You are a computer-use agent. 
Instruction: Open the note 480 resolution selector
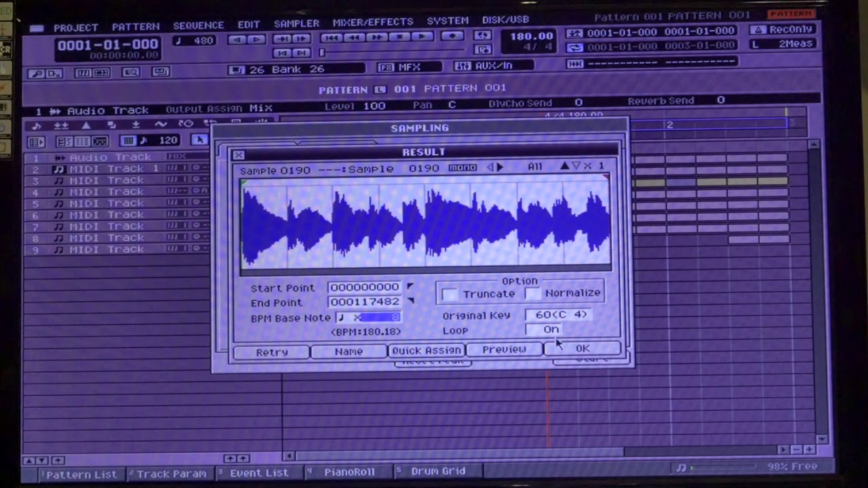coord(195,41)
